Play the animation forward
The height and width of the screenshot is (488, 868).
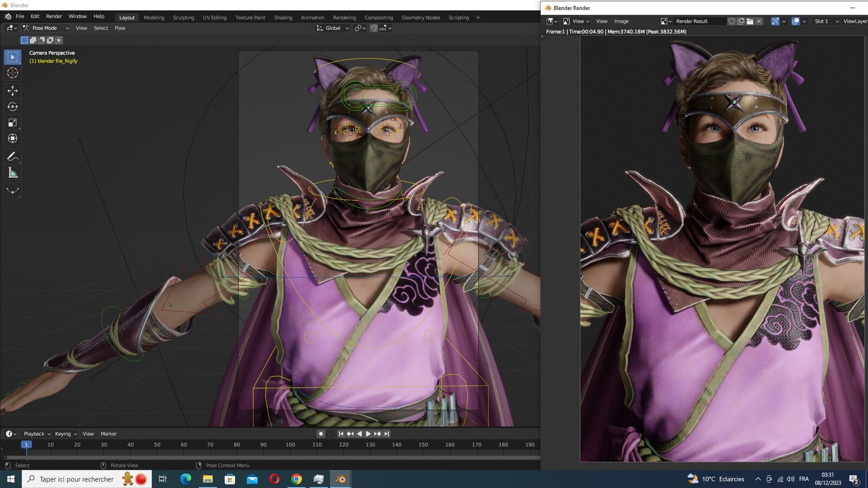coord(368,434)
